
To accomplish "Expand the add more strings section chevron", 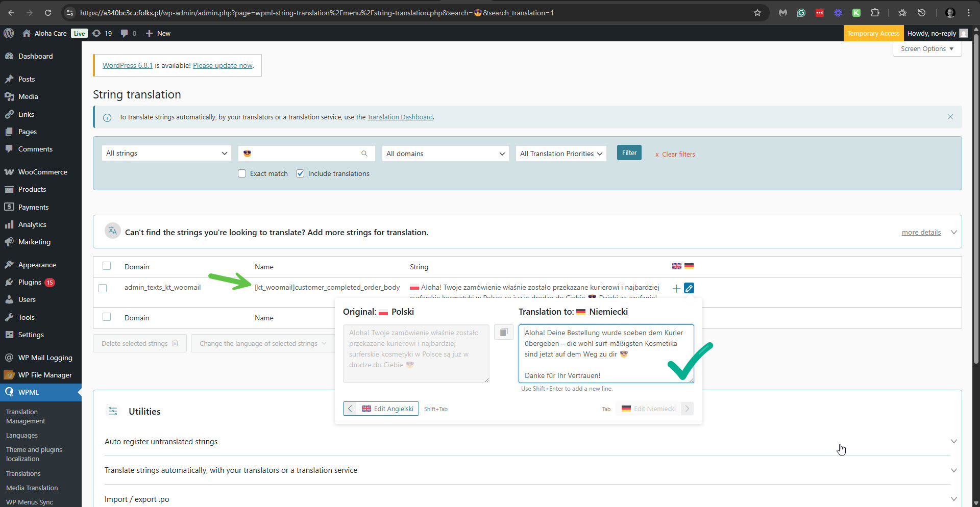I will (x=953, y=232).
